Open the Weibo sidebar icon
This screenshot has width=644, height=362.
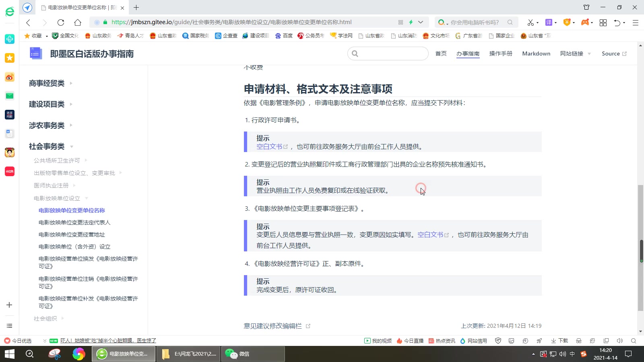pos(10,77)
